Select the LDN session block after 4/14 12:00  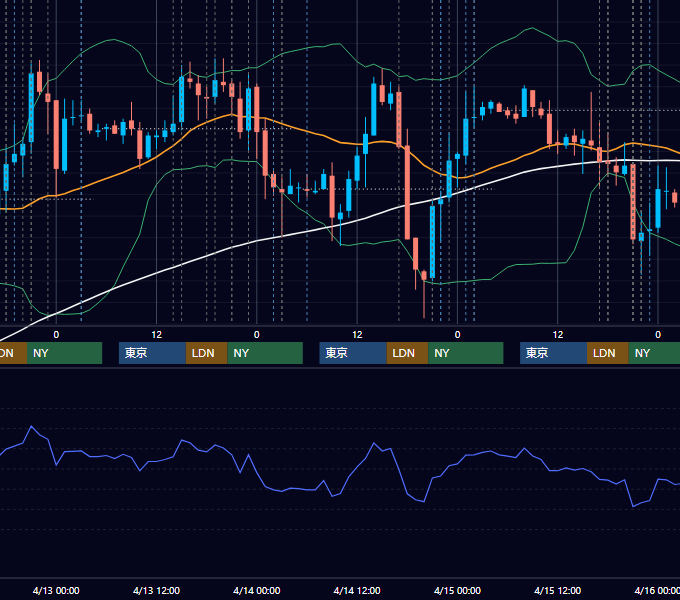point(407,353)
